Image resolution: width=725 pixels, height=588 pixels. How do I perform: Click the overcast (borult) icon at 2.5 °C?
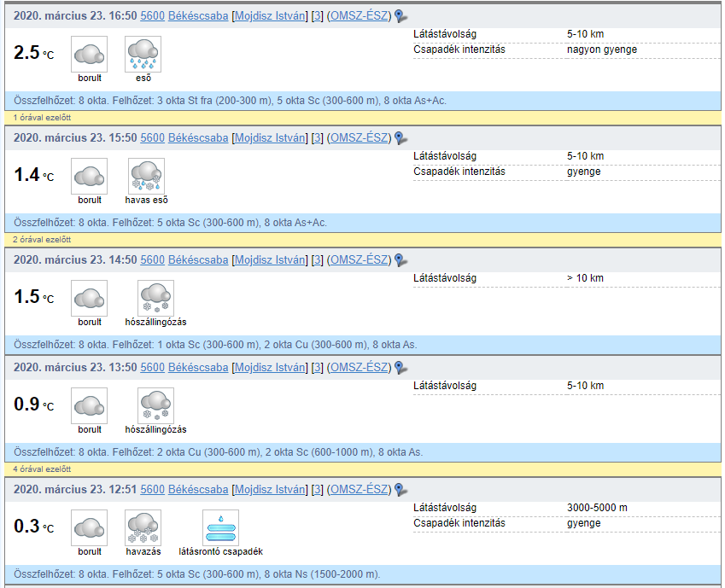pyautogui.click(x=89, y=54)
